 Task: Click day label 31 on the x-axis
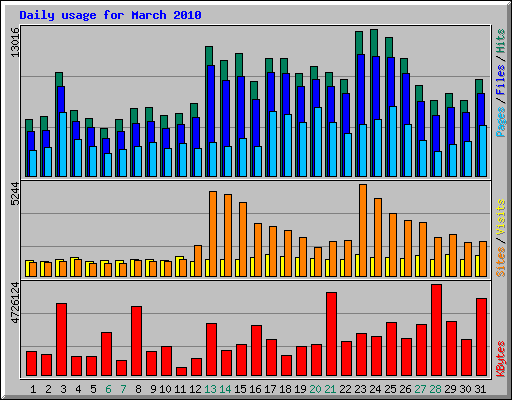tap(480, 389)
